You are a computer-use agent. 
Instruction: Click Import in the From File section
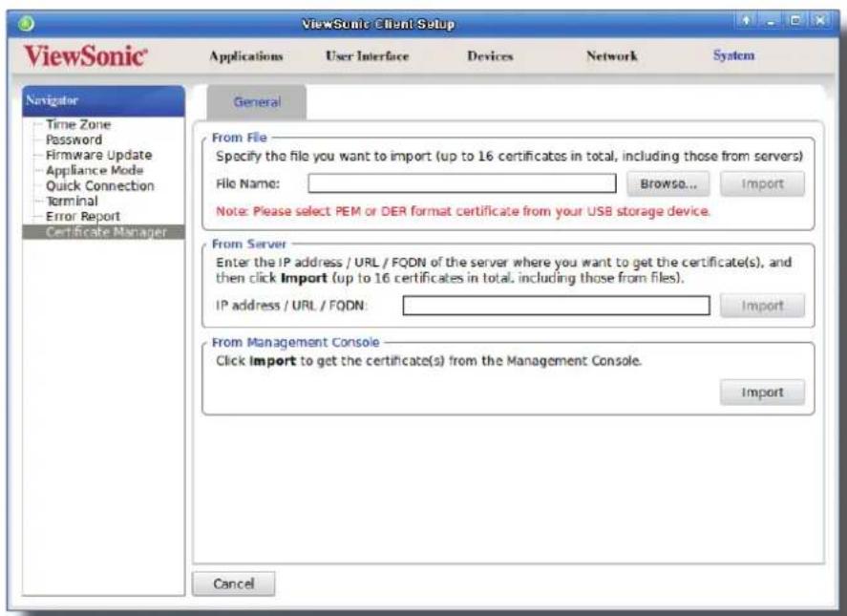pos(762,183)
